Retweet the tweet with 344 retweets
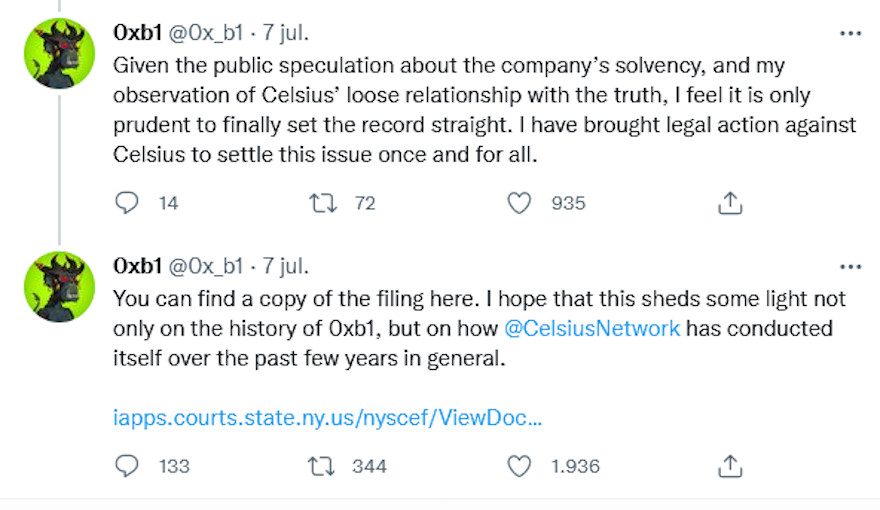The height and width of the screenshot is (510, 880). (x=323, y=466)
